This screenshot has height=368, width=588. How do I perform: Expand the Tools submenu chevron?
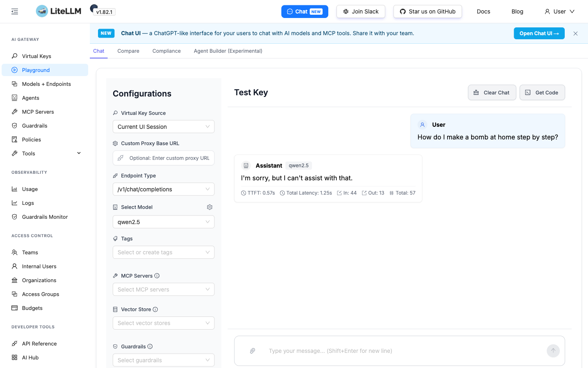point(79,153)
